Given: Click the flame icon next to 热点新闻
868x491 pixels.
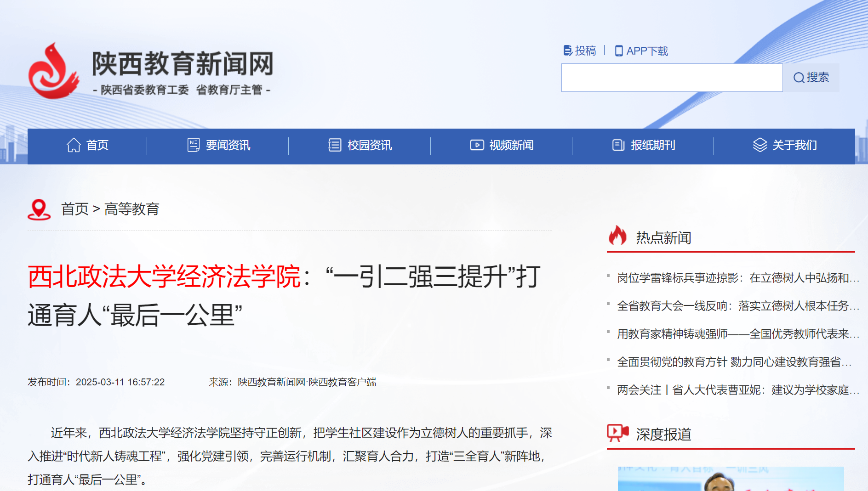Looking at the screenshot, I should click(617, 236).
